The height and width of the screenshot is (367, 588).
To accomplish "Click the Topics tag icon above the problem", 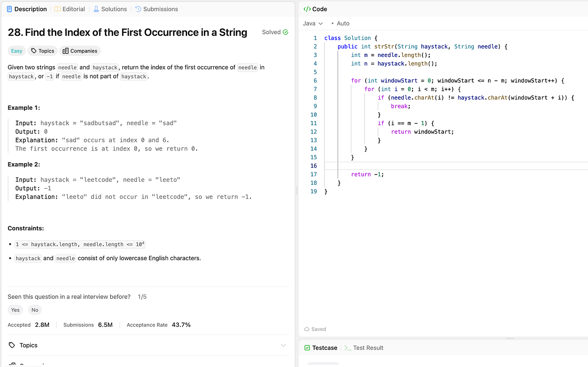I will (x=34, y=50).
